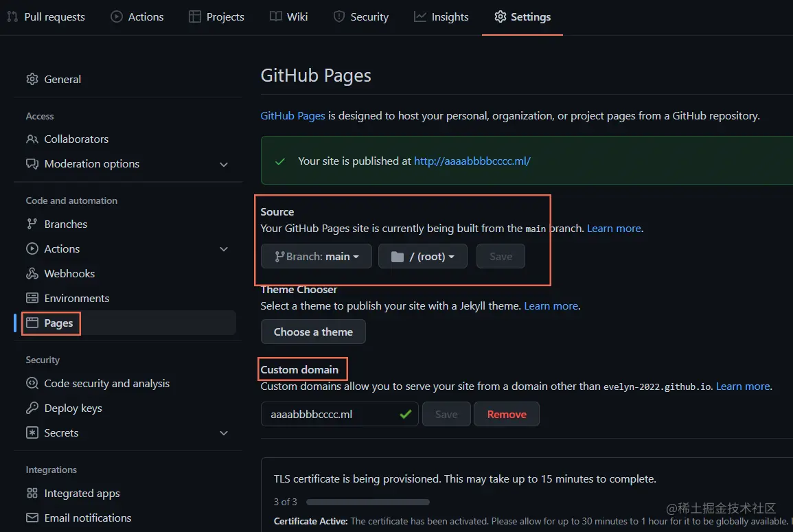Click the Pull requests icon
This screenshot has height=532, width=793.
coord(12,16)
